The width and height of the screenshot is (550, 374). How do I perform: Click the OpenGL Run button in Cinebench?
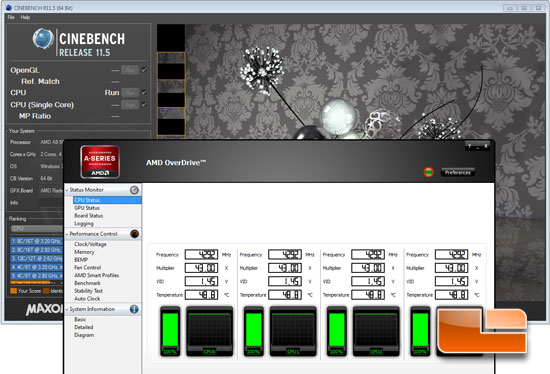[x=130, y=70]
